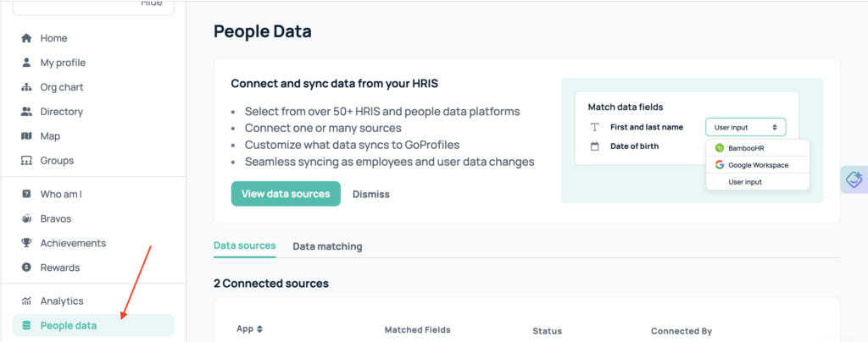Image resolution: width=868 pixels, height=342 pixels.
Task: Click the Org chart hierarchy icon
Action: click(x=26, y=87)
